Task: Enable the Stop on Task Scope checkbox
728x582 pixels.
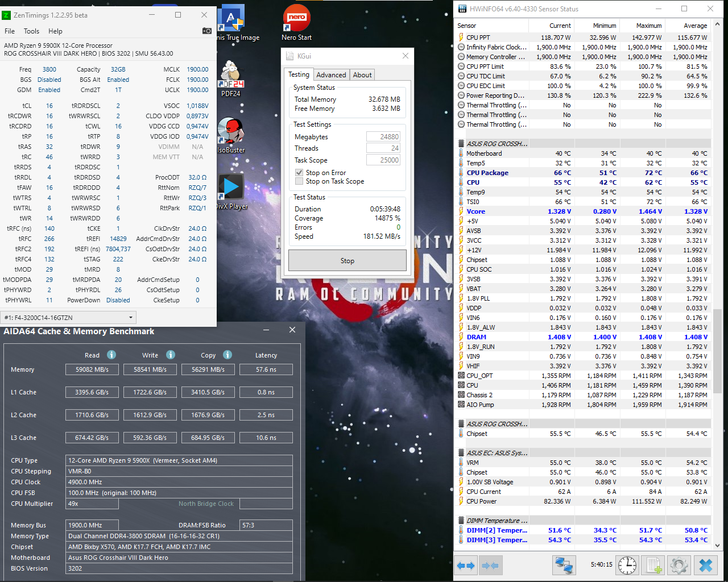Action: [300, 181]
